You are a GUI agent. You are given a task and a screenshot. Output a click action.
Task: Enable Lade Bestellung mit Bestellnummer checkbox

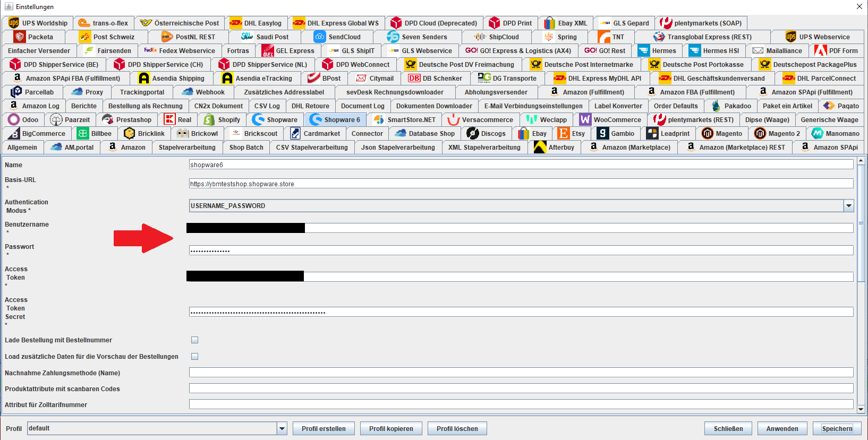tap(194, 340)
